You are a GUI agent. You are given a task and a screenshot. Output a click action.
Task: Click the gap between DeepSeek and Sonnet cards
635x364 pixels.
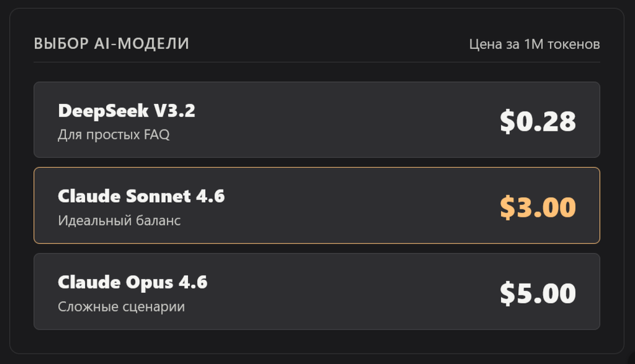click(317, 162)
